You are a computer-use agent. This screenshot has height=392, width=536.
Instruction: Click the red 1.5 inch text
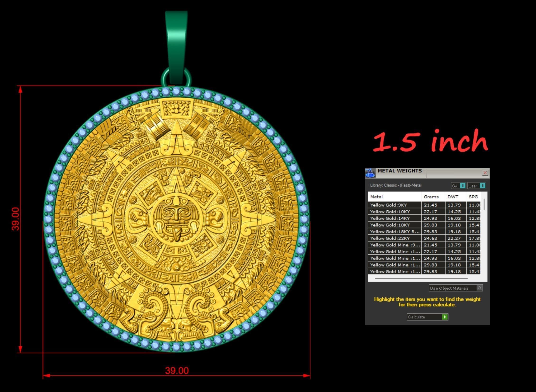431,141
